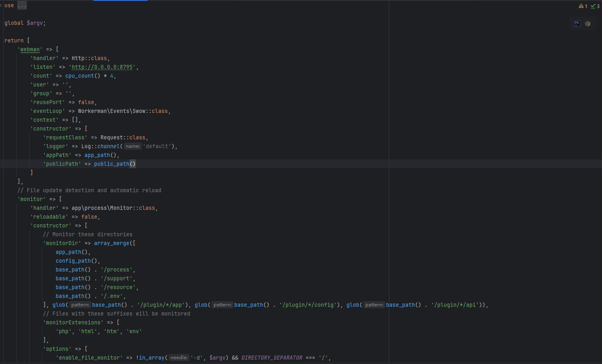
Task: Click the Http::class handler value
Action: pyautogui.click(x=89, y=58)
